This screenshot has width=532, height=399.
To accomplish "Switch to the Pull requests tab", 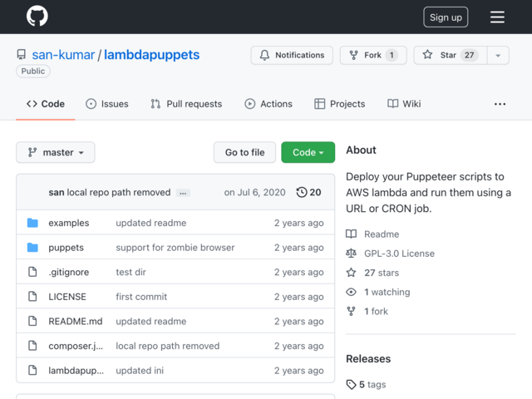I will click(x=186, y=104).
